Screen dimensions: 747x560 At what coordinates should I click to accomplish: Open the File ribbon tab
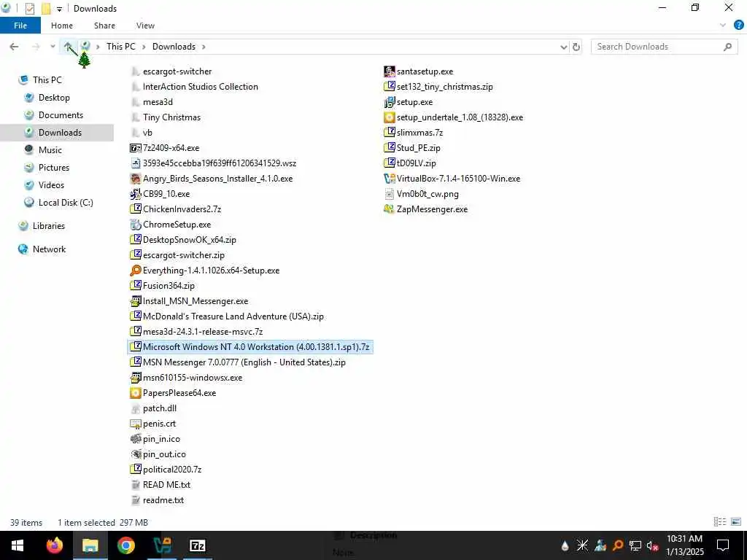click(20, 26)
